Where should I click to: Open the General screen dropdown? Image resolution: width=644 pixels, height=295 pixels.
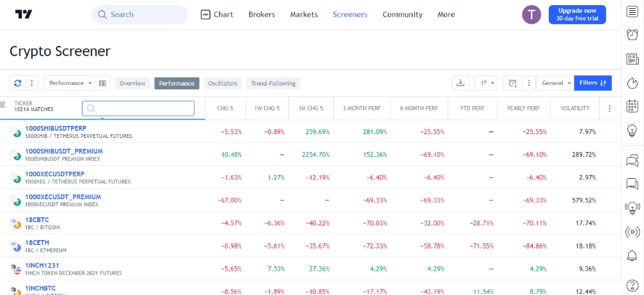555,83
